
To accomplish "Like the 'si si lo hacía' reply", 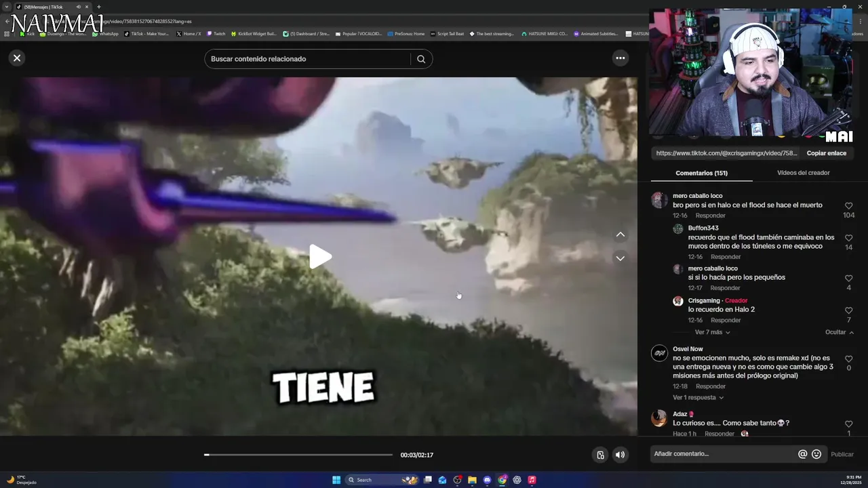I will [848, 279].
